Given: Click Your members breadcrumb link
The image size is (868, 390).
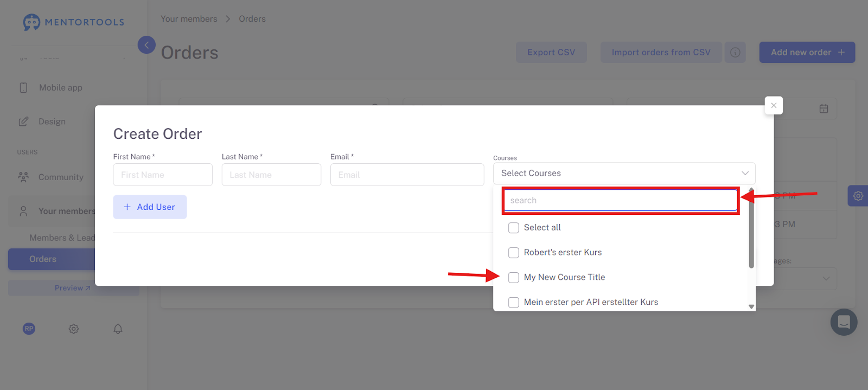Looking at the screenshot, I should tap(189, 19).
